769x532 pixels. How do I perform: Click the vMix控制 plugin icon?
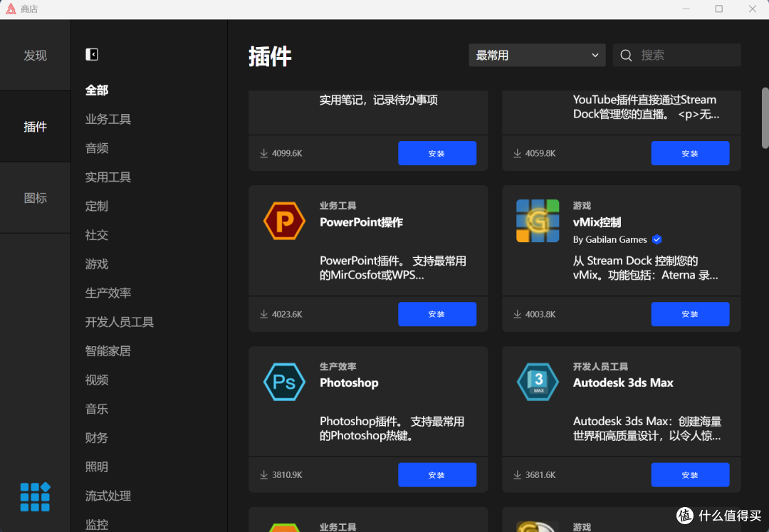(x=538, y=221)
